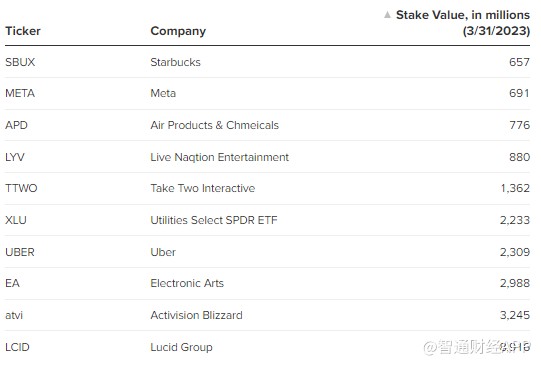Select Uber's stake value 2,309
The height and width of the screenshot is (366, 541).
515,252
